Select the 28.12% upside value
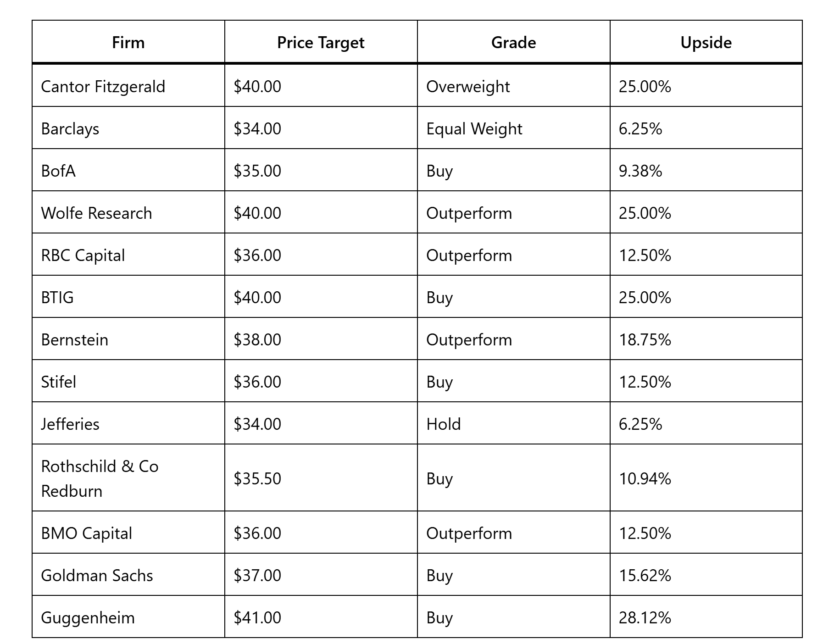Screen dimensions: 823x644 [x=645, y=618]
